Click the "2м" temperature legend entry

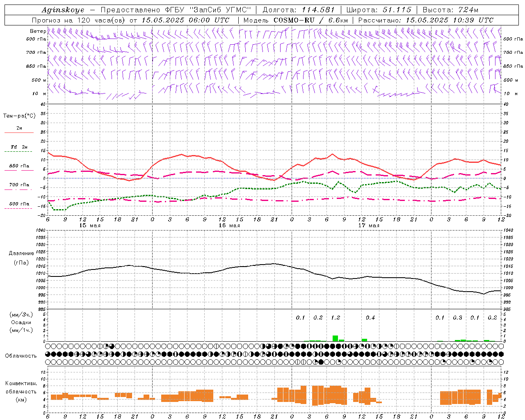[19, 128]
